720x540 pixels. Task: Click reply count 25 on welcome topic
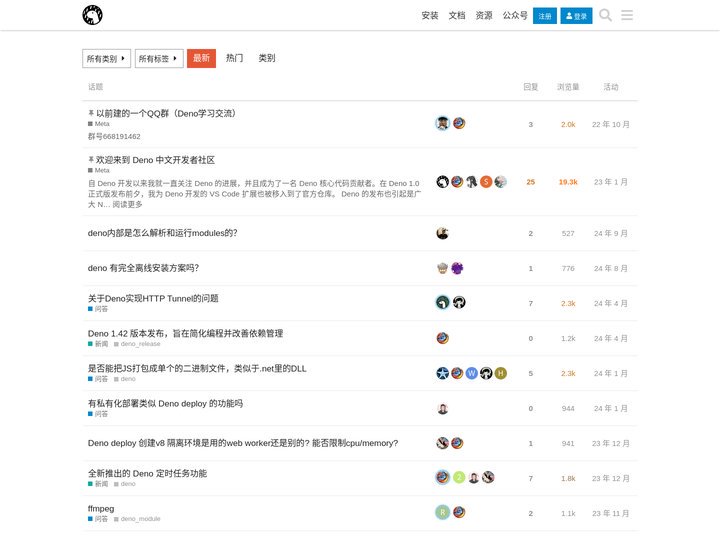pos(531,182)
